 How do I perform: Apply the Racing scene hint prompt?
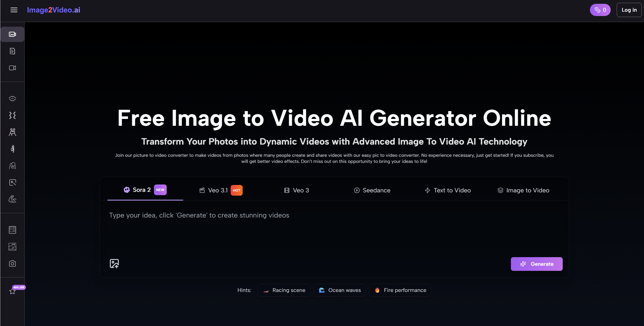tap(284, 290)
